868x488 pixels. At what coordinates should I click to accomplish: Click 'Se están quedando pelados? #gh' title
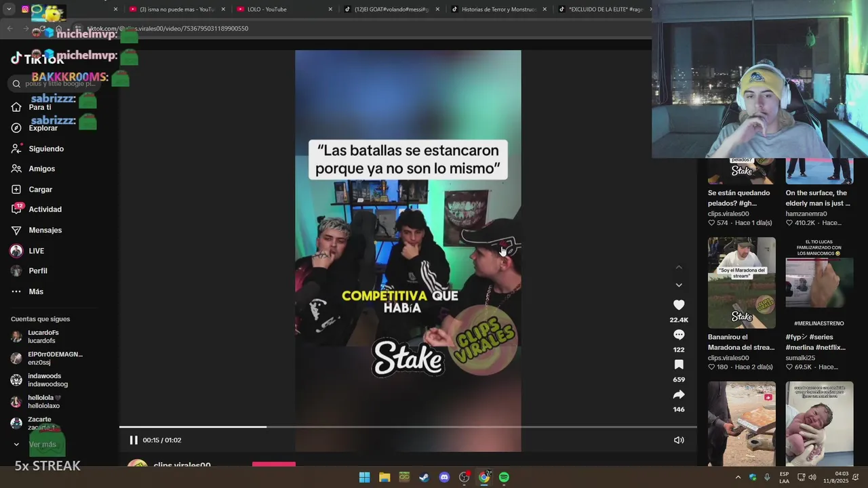click(x=739, y=198)
